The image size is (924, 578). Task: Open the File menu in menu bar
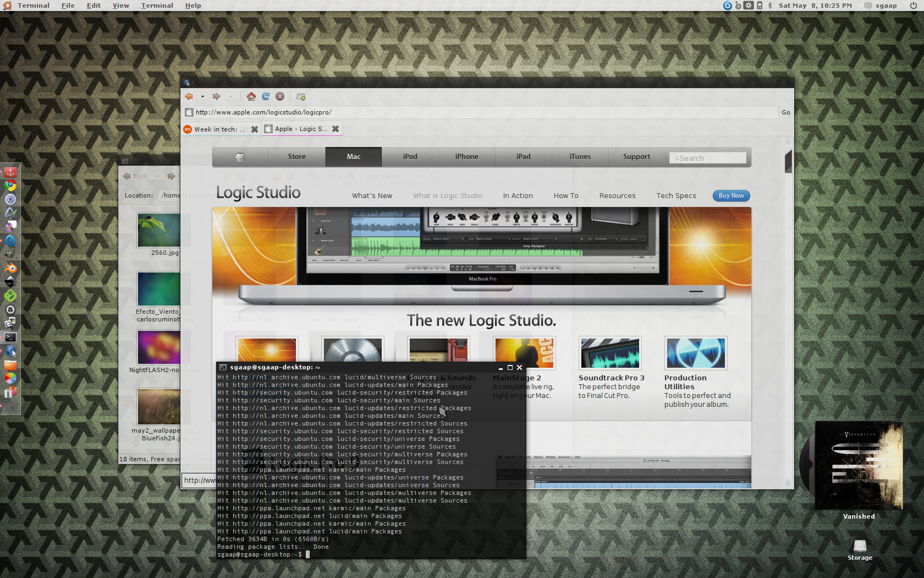[68, 6]
